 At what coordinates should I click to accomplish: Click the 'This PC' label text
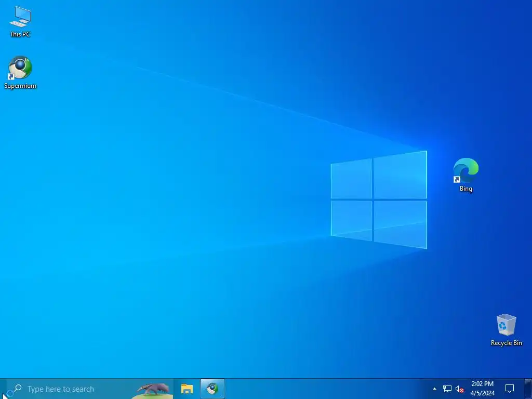point(20,34)
